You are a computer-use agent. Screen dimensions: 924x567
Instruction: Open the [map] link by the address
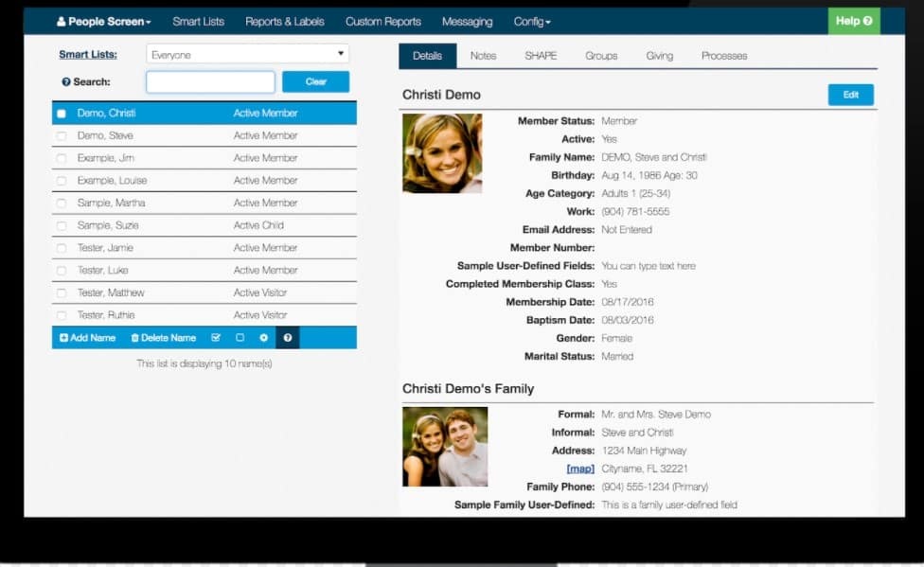(x=580, y=469)
